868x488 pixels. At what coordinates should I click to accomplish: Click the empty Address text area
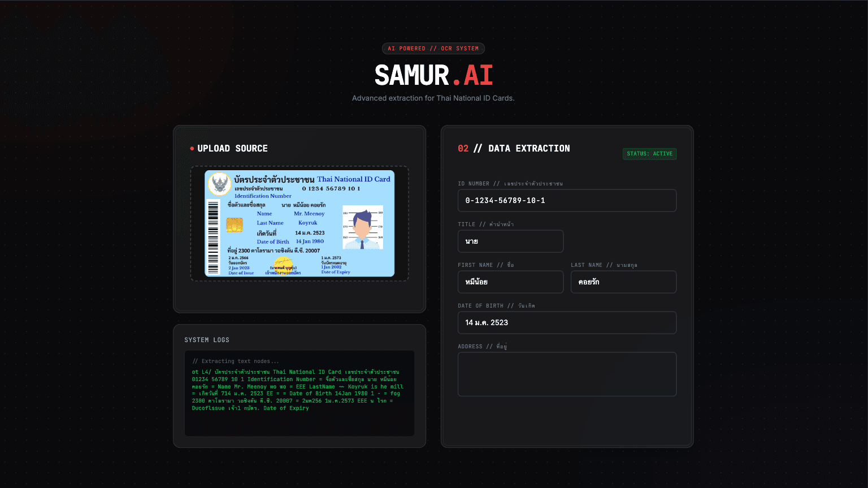coord(567,374)
